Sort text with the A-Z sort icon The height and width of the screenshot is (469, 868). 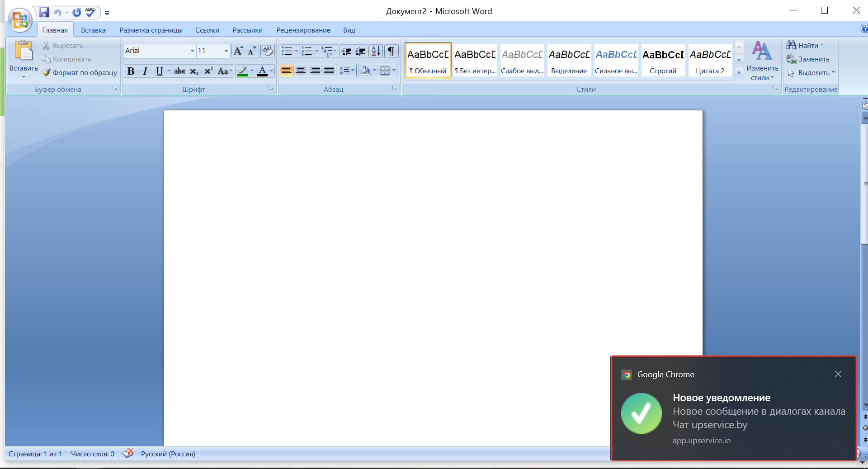[x=376, y=51]
